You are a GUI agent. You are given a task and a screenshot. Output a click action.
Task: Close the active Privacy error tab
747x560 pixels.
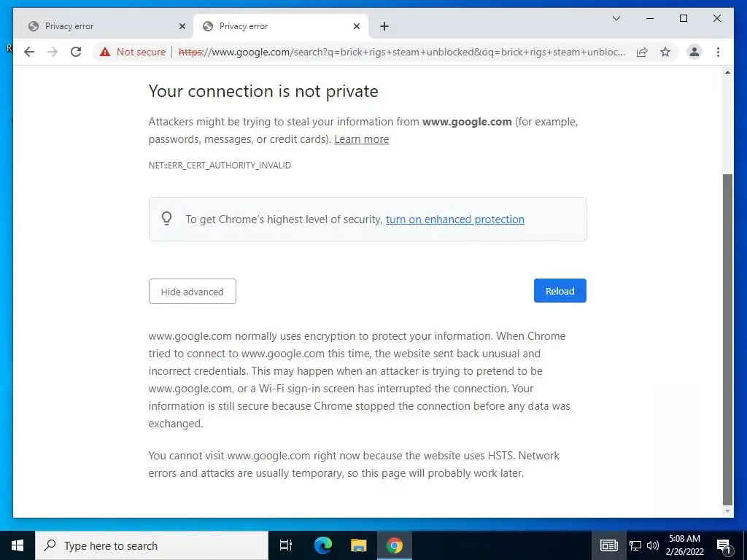click(x=357, y=26)
